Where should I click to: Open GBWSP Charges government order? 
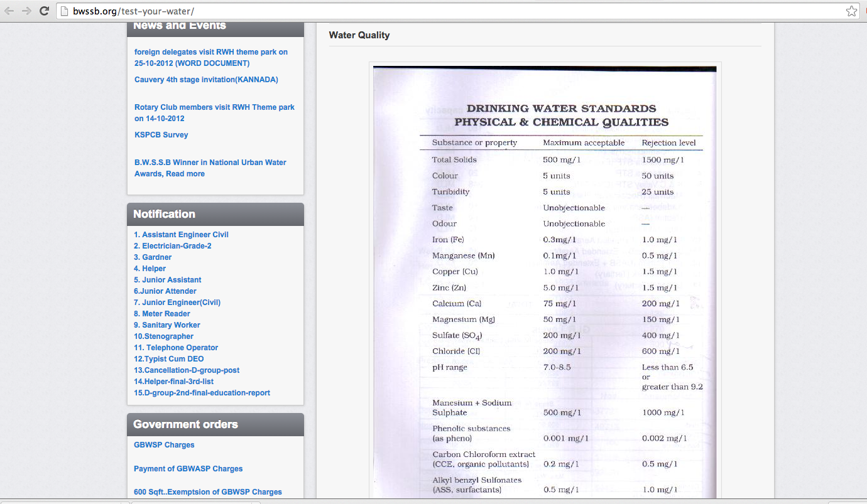point(164,445)
